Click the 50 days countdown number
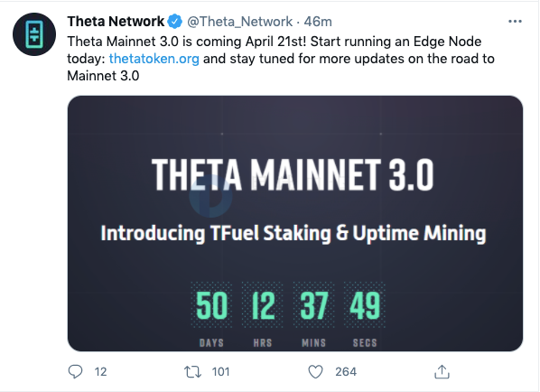The width and height of the screenshot is (540, 392). 211,305
